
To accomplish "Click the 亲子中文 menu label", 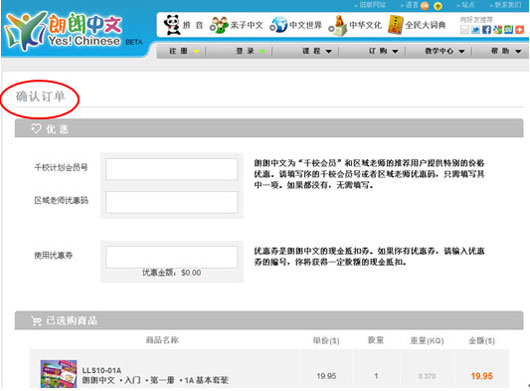I will (247, 25).
